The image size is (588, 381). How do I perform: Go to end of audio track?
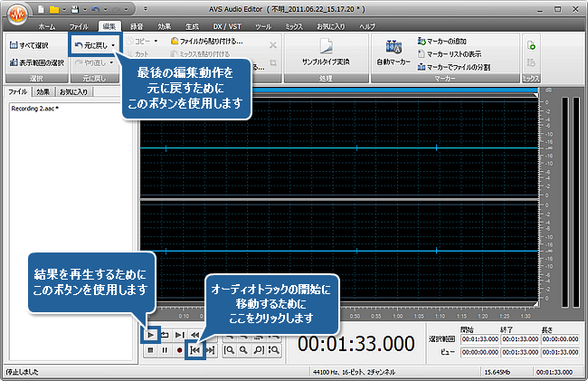pyautogui.click(x=211, y=350)
